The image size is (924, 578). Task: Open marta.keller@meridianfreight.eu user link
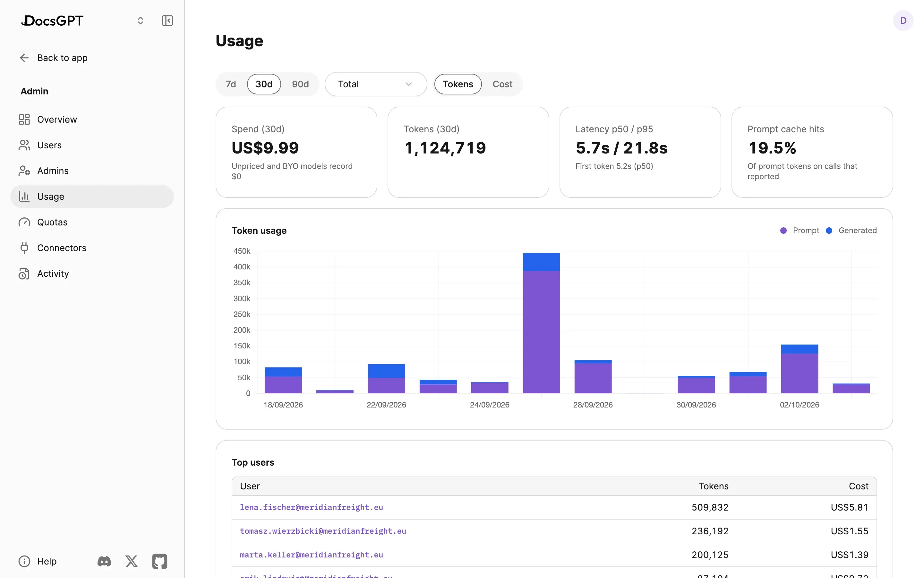pos(311,555)
